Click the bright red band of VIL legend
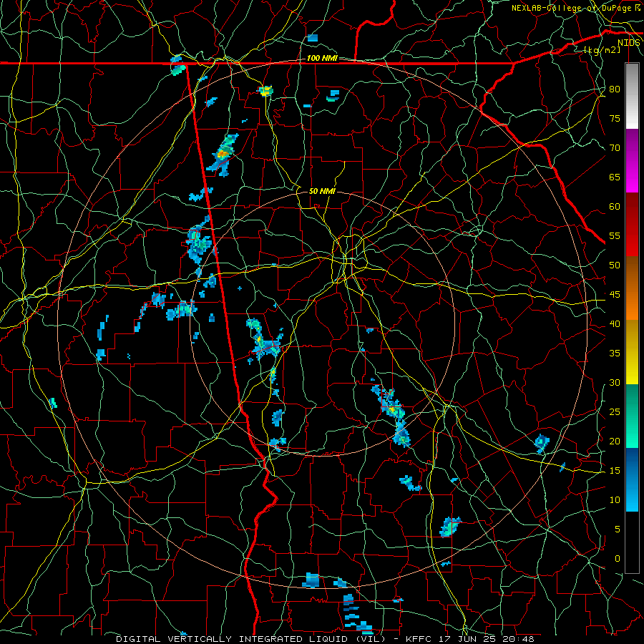Image resolution: width=644 pixels, height=644 pixels. click(x=632, y=246)
